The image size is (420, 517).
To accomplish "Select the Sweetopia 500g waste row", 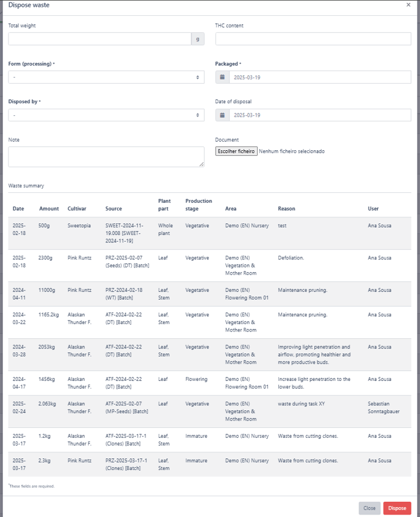I will pyautogui.click(x=209, y=233).
